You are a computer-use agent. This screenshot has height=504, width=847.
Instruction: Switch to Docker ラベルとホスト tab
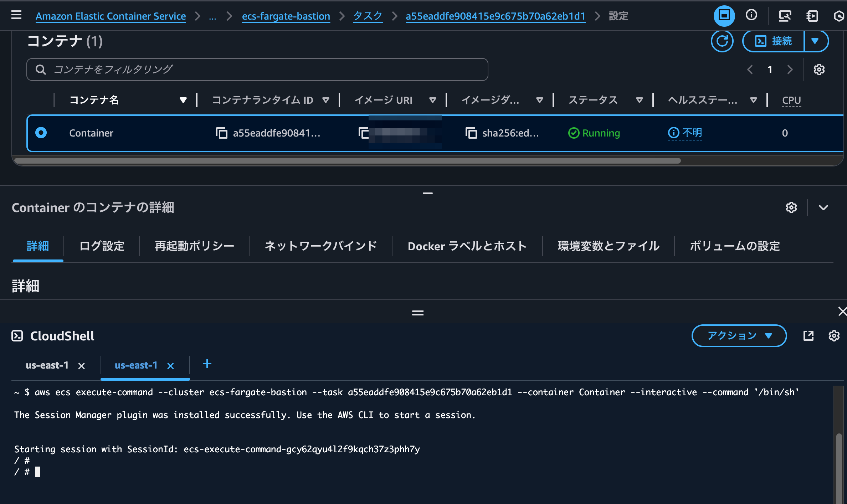click(x=467, y=246)
